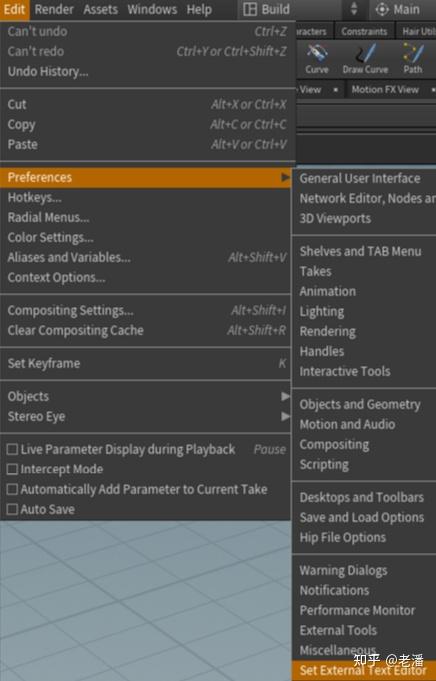Close the View pane tab
Screen dimensions: 436x681
click(x=335, y=90)
